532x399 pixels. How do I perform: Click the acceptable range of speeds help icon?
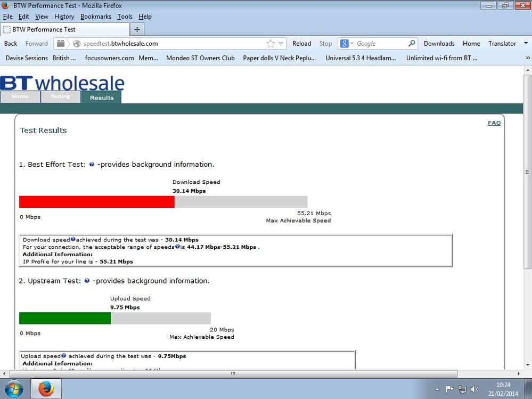pyautogui.click(x=177, y=247)
